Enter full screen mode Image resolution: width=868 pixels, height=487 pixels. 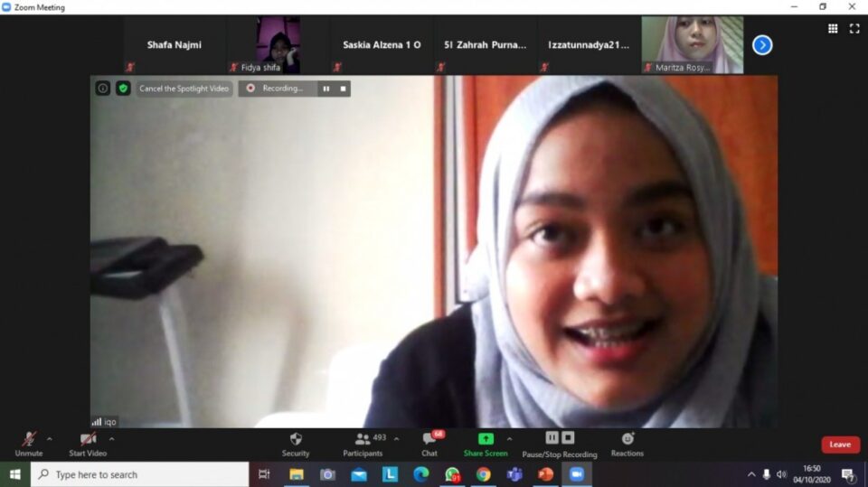click(x=854, y=28)
